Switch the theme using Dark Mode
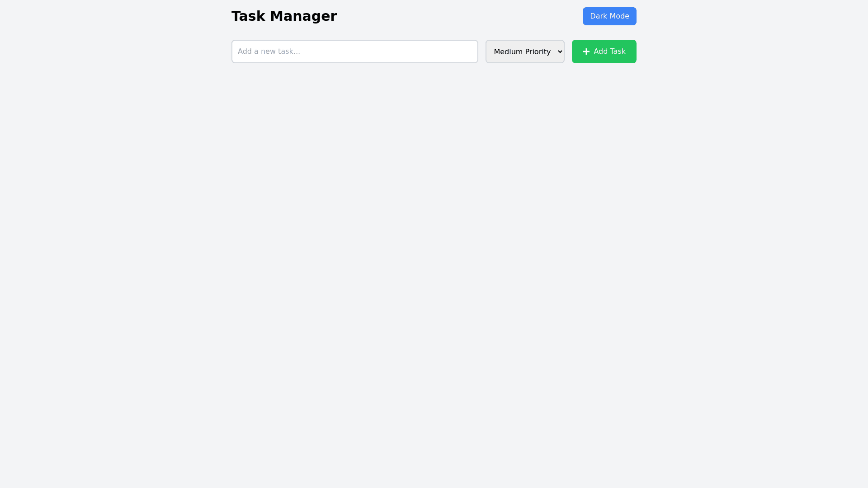868x488 pixels. pyautogui.click(x=609, y=16)
